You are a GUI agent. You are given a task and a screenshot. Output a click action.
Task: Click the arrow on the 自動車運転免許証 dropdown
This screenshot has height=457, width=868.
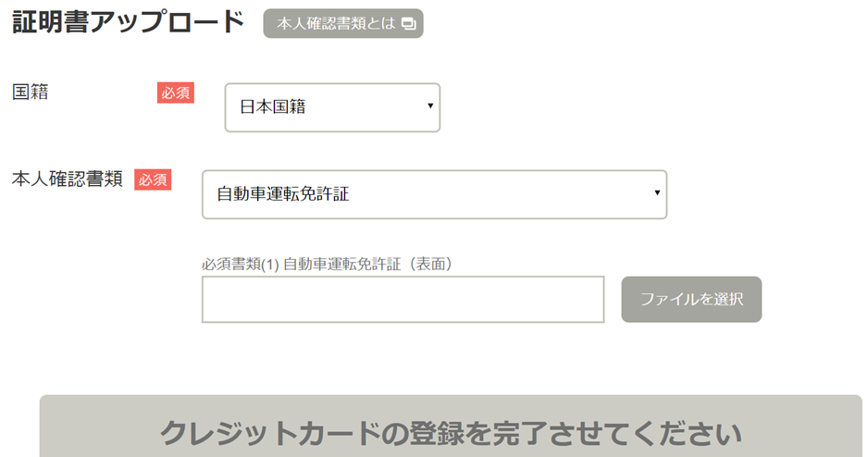pyautogui.click(x=657, y=192)
